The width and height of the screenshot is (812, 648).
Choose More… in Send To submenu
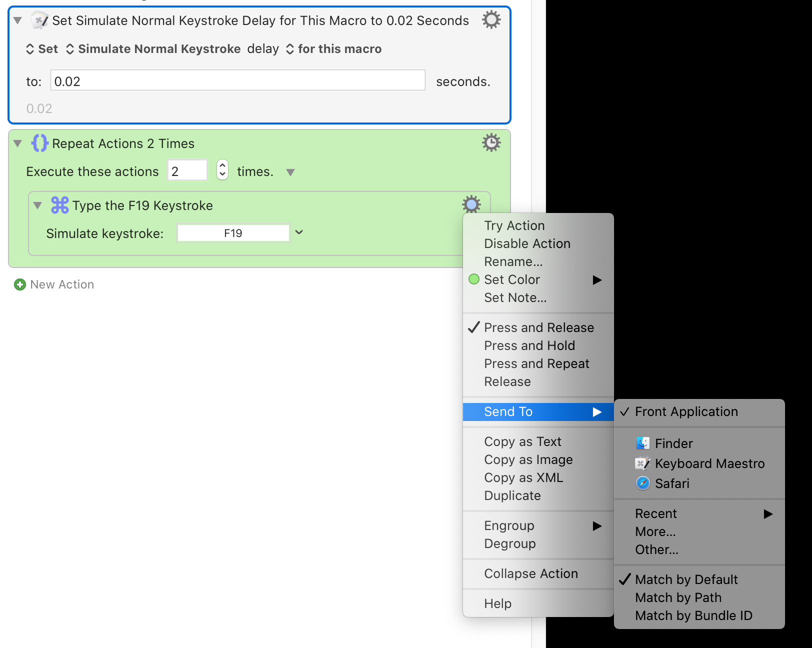[699, 531]
